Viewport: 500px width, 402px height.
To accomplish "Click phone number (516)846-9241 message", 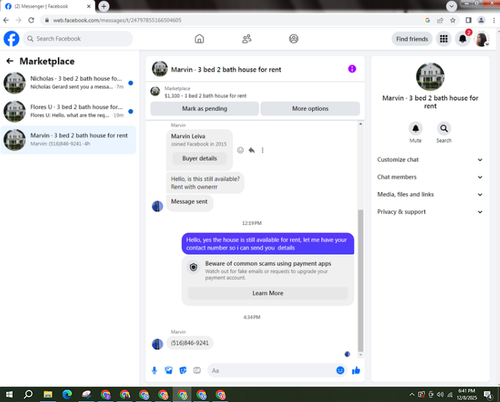I will coord(190,343).
